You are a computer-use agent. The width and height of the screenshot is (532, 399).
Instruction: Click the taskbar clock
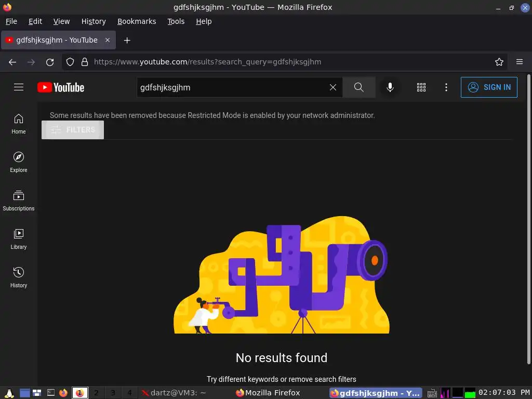click(503, 393)
